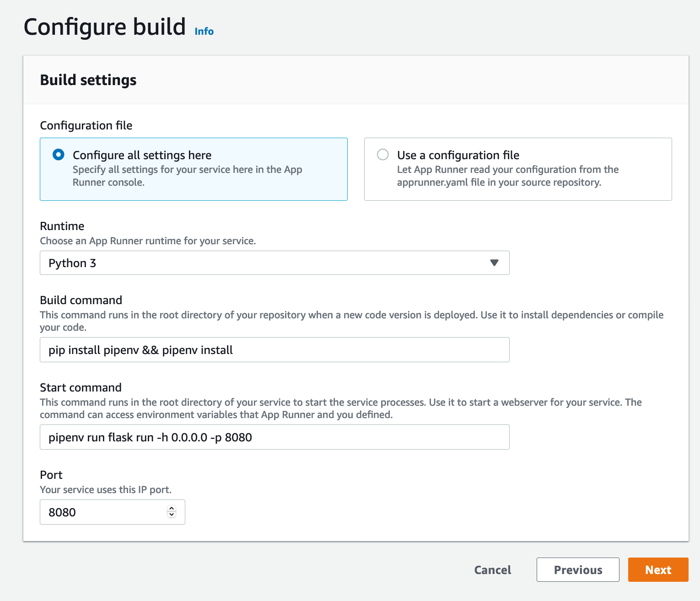
Task: Click the Runtime label
Action: (62, 226)
